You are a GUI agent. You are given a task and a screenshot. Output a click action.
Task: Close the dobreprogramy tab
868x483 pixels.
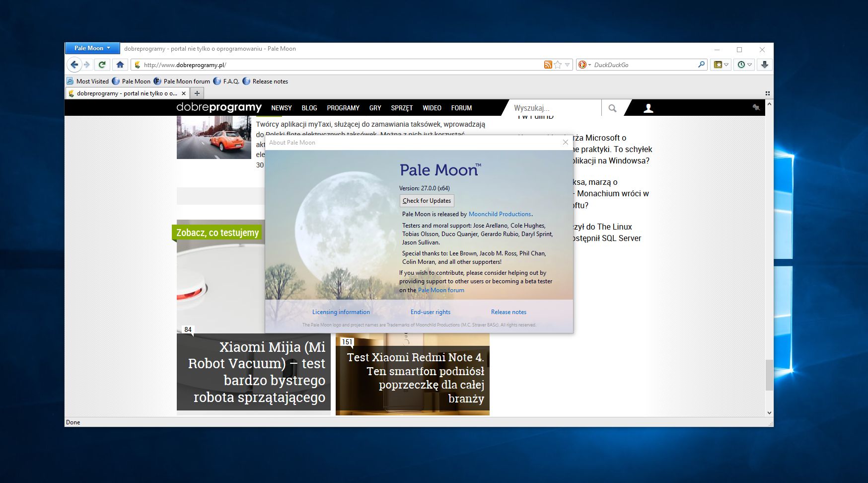184,93
